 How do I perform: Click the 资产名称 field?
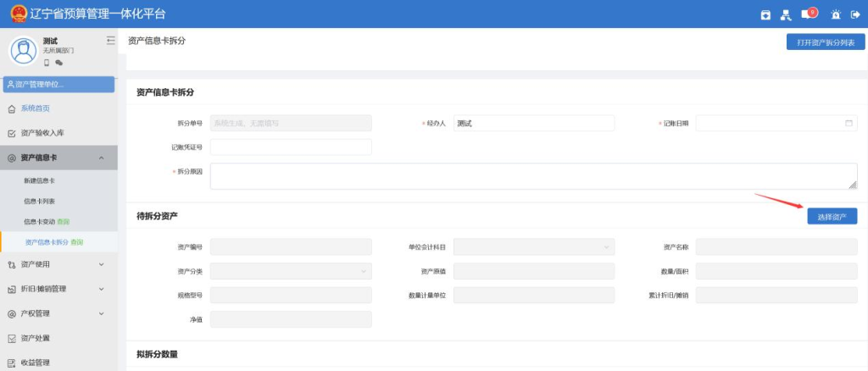coord(776,246)
